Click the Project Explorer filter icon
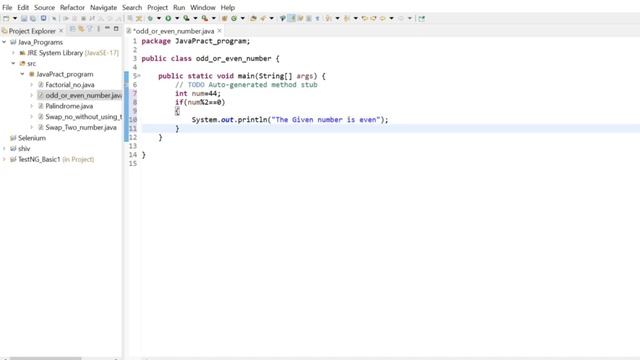This screenshot has width=640, height=360. pos(90,29)
